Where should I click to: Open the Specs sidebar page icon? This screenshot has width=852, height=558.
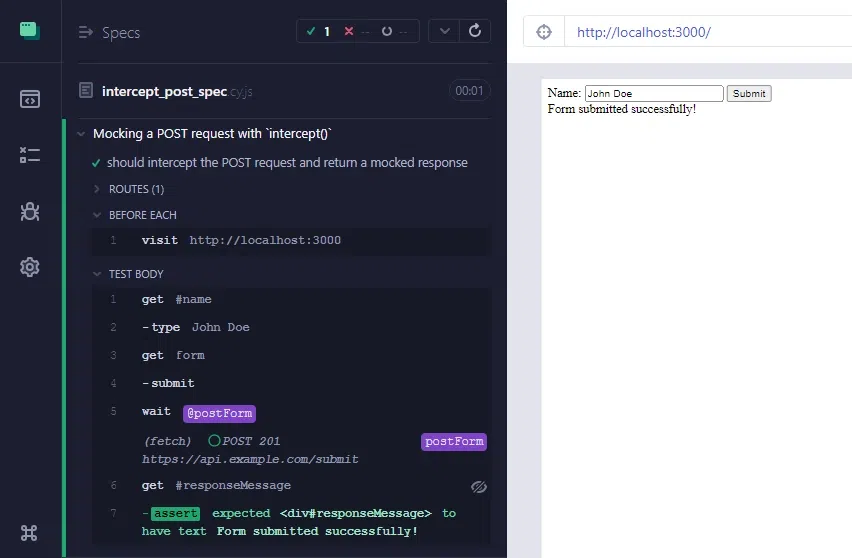(x=30, y=99)
